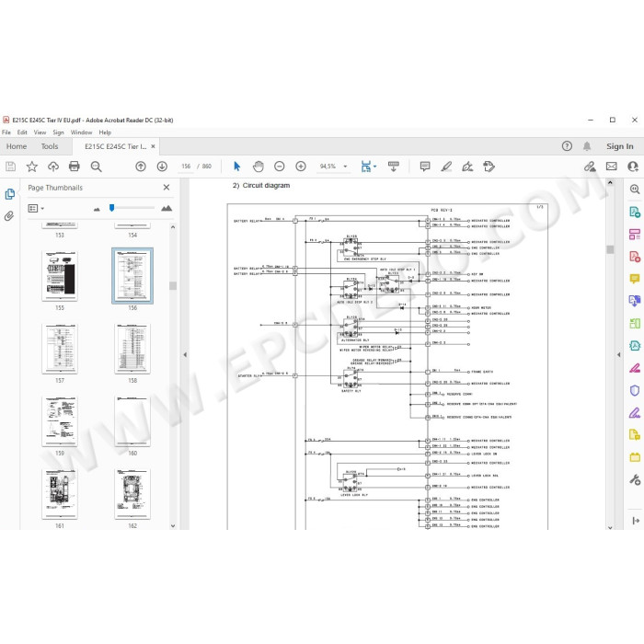The width and height of the screenshot is (644, 644).
Task: Zoom out with the minus icon
Action: (x=280, y=167)
